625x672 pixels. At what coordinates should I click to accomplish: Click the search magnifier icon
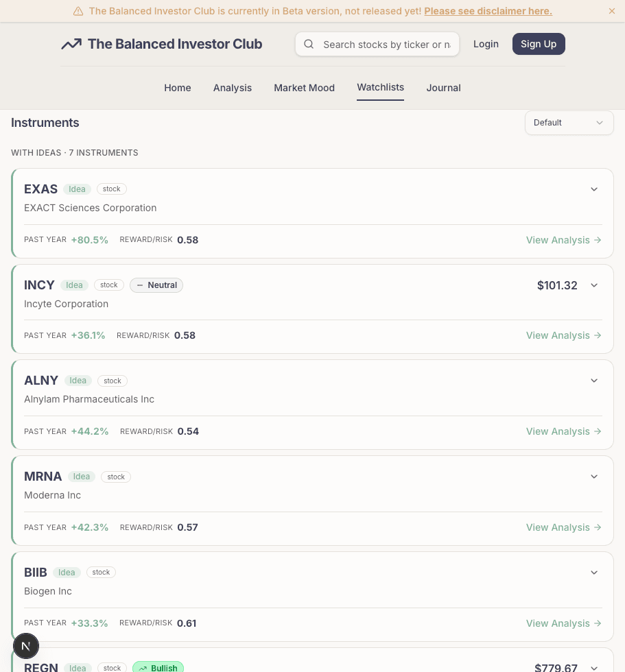click(x=309, y=45)
